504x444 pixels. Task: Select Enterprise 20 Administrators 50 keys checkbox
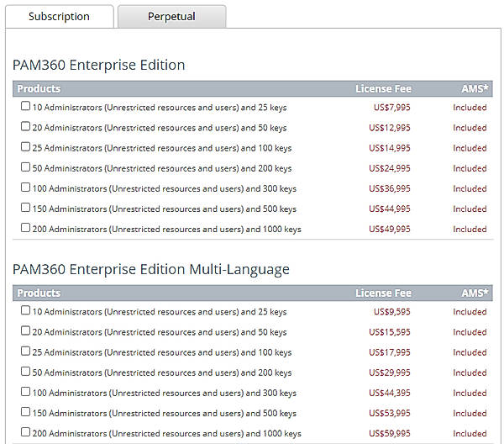pyautogui.click(x=25, y=127)
